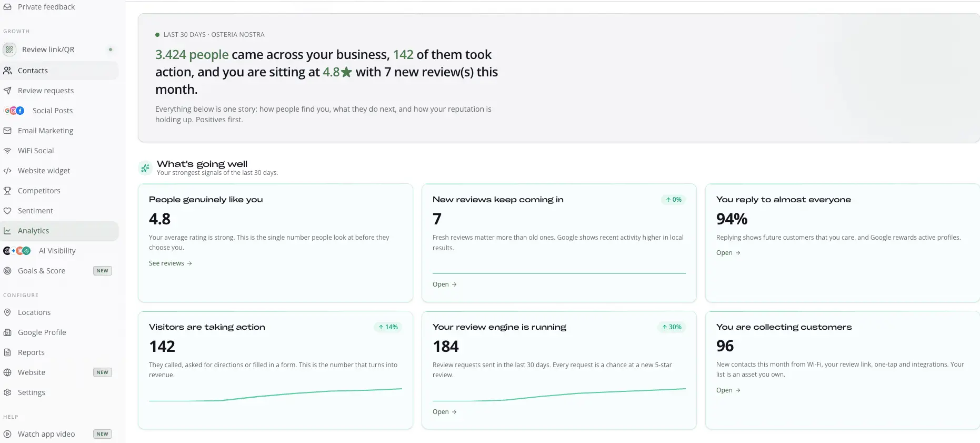Open Competitors section in the sidebar

click(59, 191)
